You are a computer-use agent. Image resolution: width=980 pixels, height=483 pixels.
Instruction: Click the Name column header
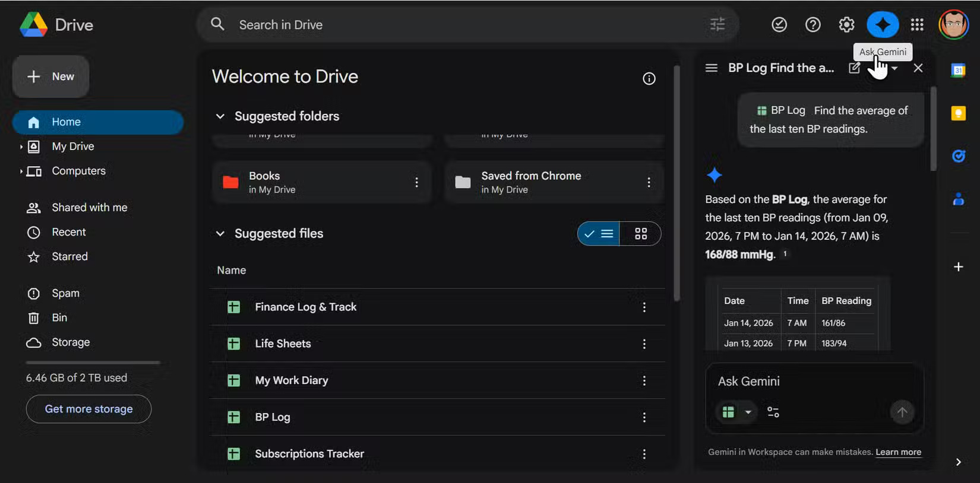tap(231, 271)
